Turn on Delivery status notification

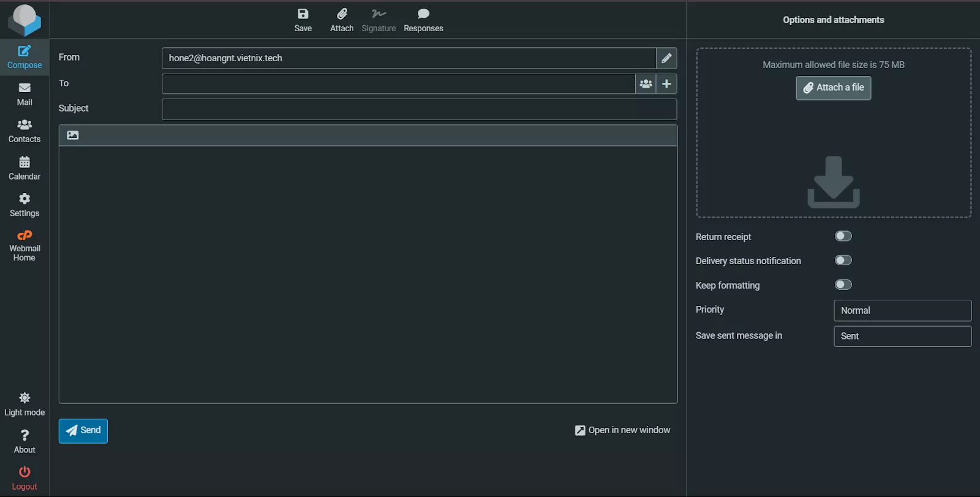[x=843, y=260]
